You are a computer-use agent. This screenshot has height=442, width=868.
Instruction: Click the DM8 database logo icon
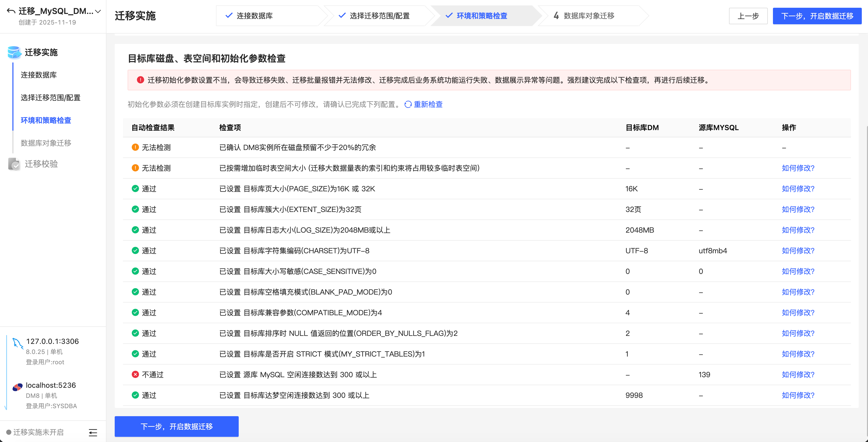coord(18,387)
